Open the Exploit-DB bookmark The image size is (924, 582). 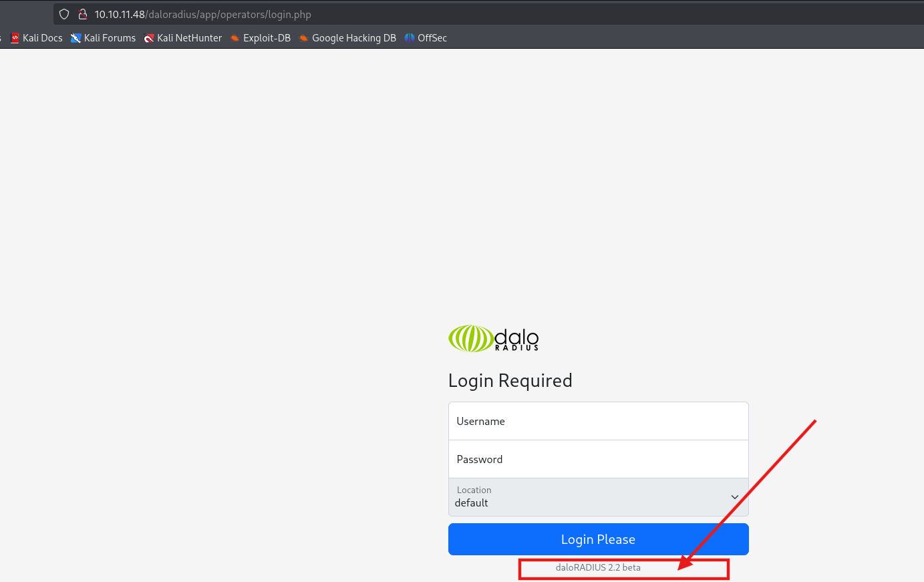(261, 38)
